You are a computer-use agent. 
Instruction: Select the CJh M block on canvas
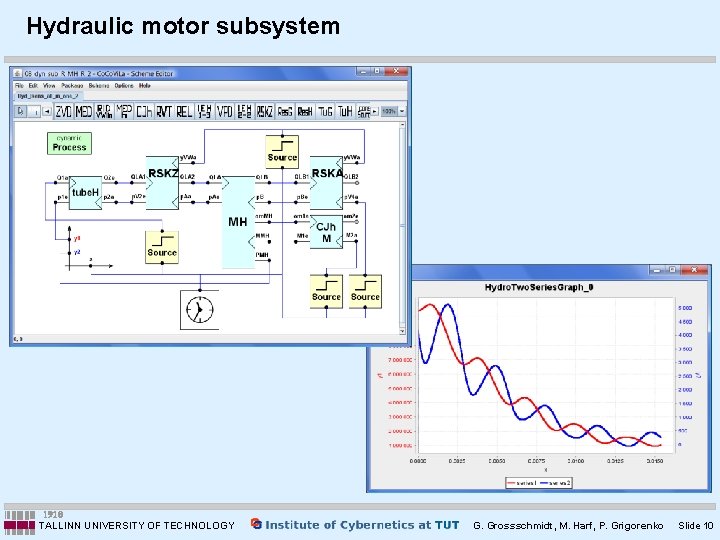pyautogui.click(x=326, y=232)
